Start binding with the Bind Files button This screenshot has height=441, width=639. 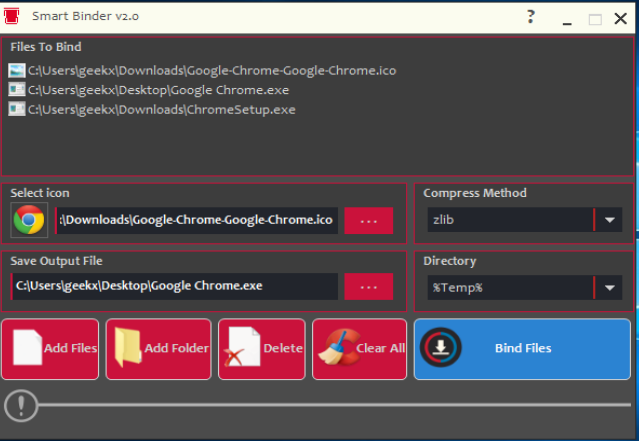tap(522, 349)
